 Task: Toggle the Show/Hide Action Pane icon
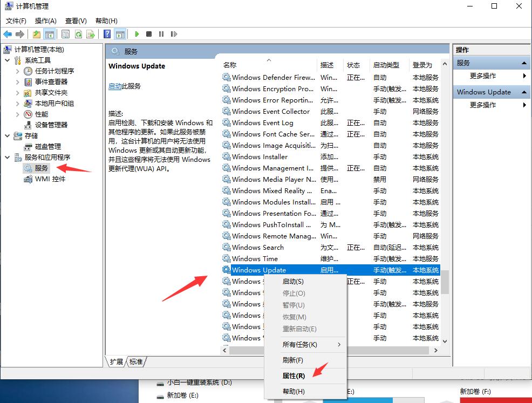120,34
